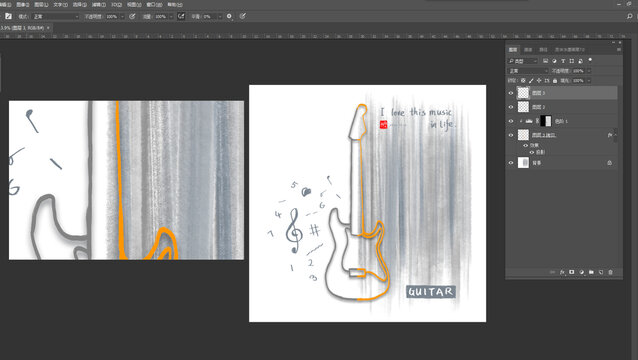Filter layers by type layer icon

click(x=563, y=61)
